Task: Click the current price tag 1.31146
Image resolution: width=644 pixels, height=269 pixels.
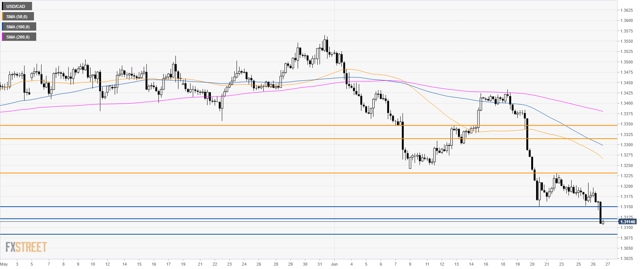Action: click(627, 222)
